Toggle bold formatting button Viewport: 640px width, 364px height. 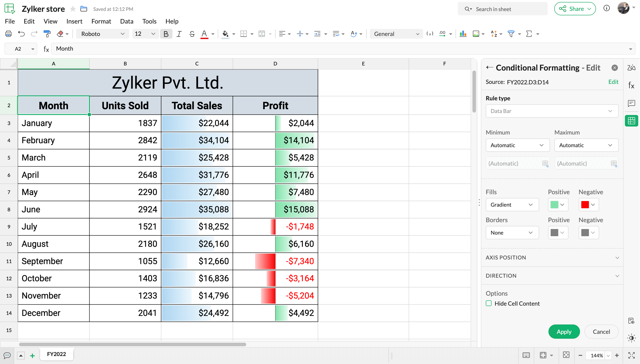point(166,34)
